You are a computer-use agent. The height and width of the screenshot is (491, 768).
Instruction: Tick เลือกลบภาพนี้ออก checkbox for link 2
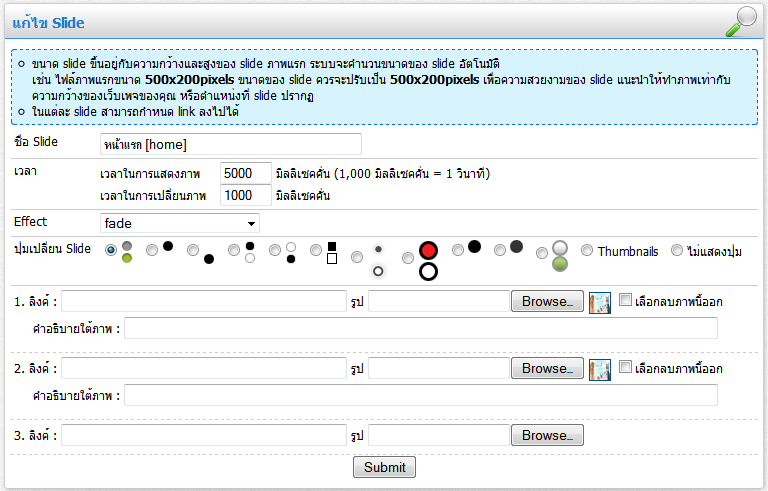(x=625, y=368)
